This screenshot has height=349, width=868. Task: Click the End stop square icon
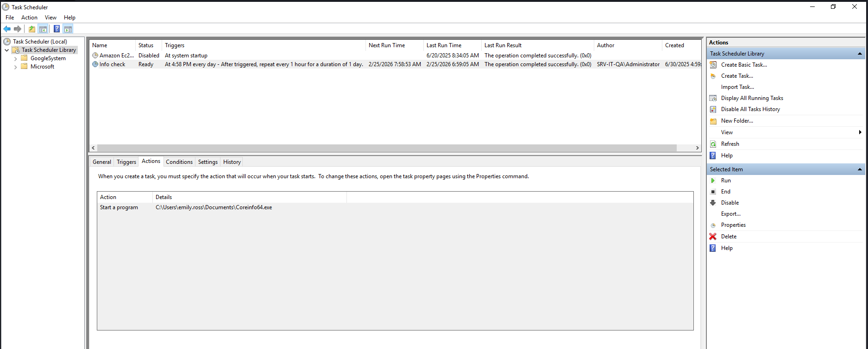tap(713, 192)
